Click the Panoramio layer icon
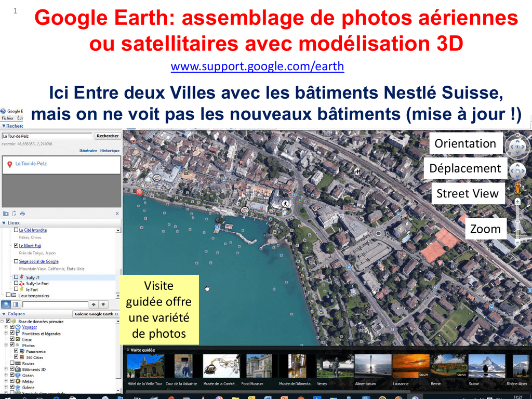The width and height of the screenshot is (532, 399). (22, 351)
